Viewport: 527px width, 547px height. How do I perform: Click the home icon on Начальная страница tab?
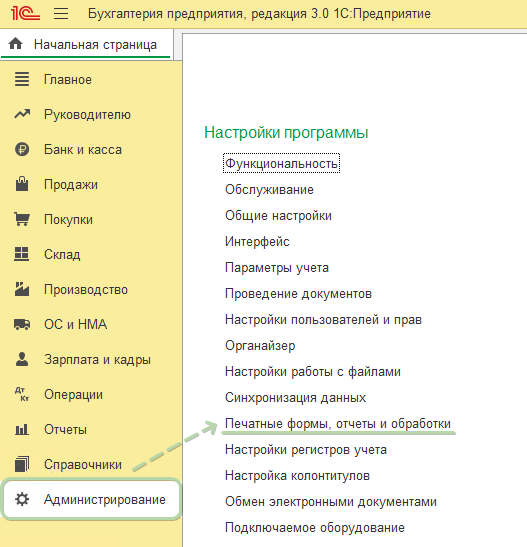pyautogui.click(x=16, y=44)
